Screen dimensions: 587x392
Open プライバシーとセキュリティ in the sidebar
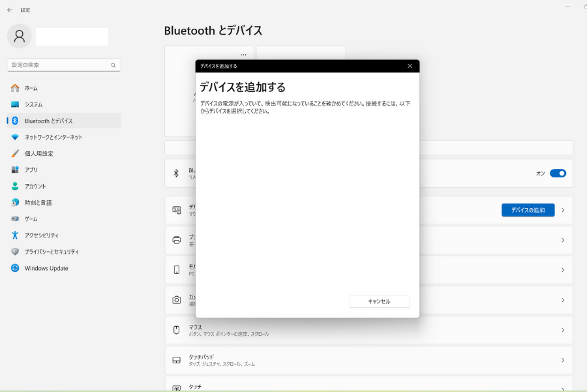point(64,252)
